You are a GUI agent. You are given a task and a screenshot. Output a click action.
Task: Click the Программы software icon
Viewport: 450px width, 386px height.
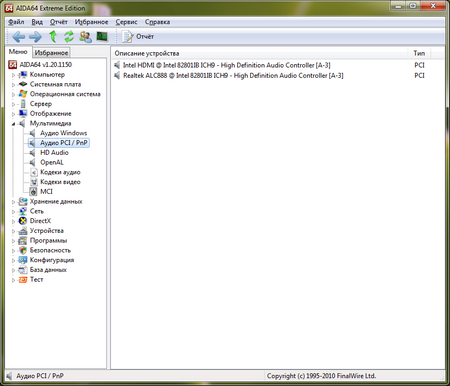(23, 240)
